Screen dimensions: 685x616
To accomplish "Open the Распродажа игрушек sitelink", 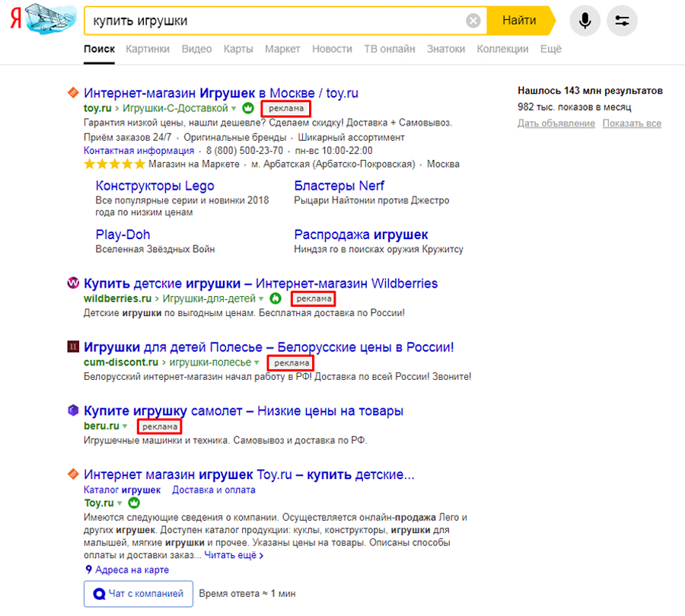I will point(361,235).
